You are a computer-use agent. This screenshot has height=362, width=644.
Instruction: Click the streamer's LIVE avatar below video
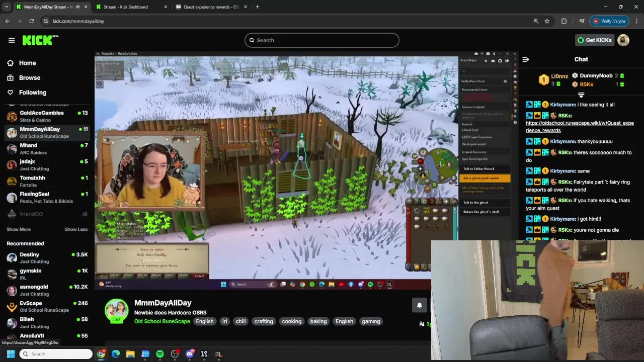coord(116,311)
